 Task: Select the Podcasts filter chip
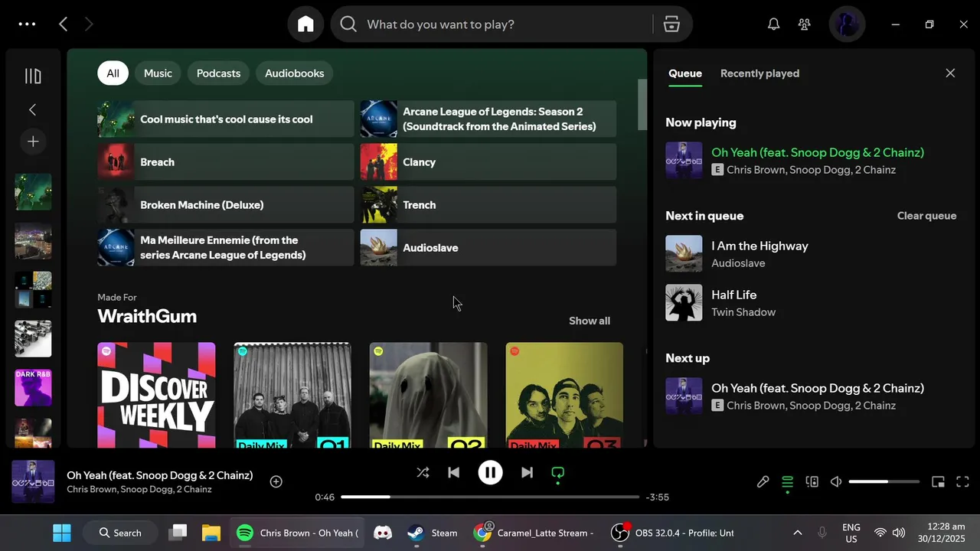[x=218, y=73]
